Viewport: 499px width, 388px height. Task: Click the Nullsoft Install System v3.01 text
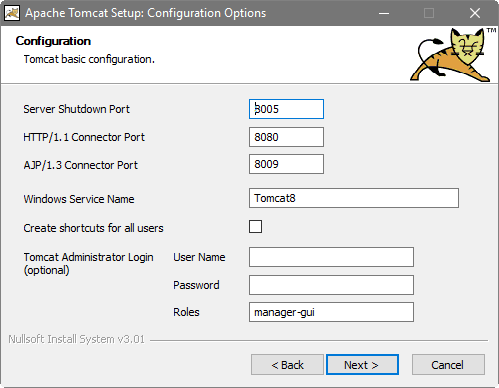[76, 339]
